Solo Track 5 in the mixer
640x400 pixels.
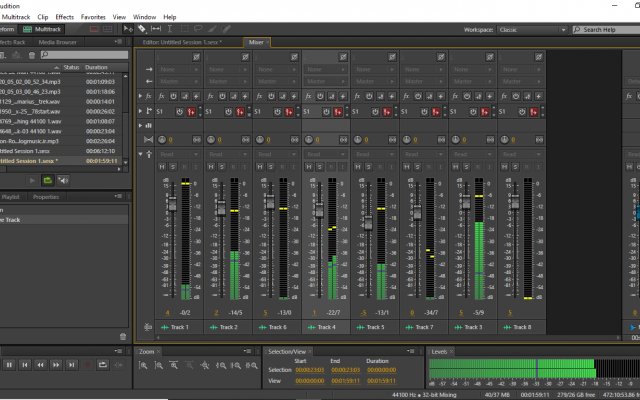[x=369, y=167]
